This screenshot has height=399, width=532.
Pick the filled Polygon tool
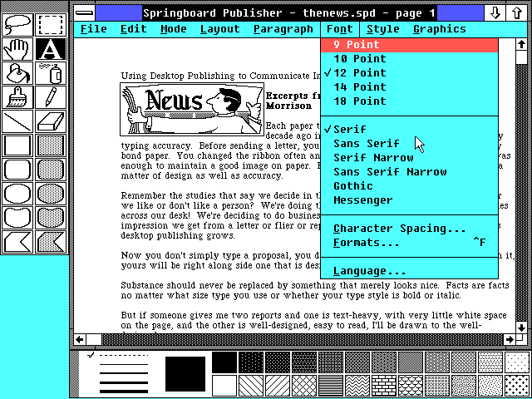pyautogui.click(x=51, y=242)
